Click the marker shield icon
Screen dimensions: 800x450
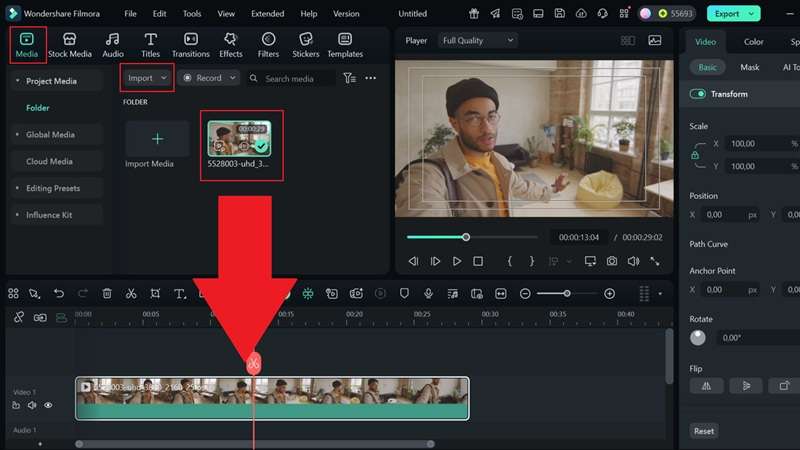404,293
